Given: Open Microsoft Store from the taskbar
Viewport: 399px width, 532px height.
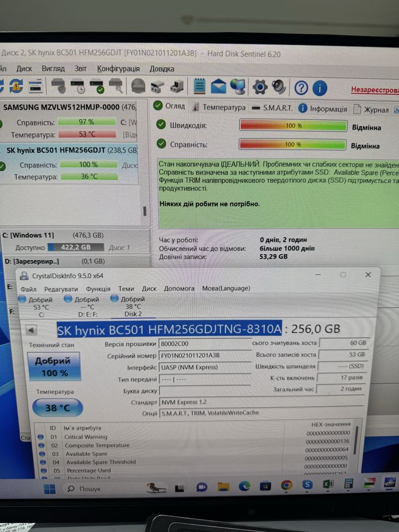Looking at the screenshot, I should (x=265, y=486).
